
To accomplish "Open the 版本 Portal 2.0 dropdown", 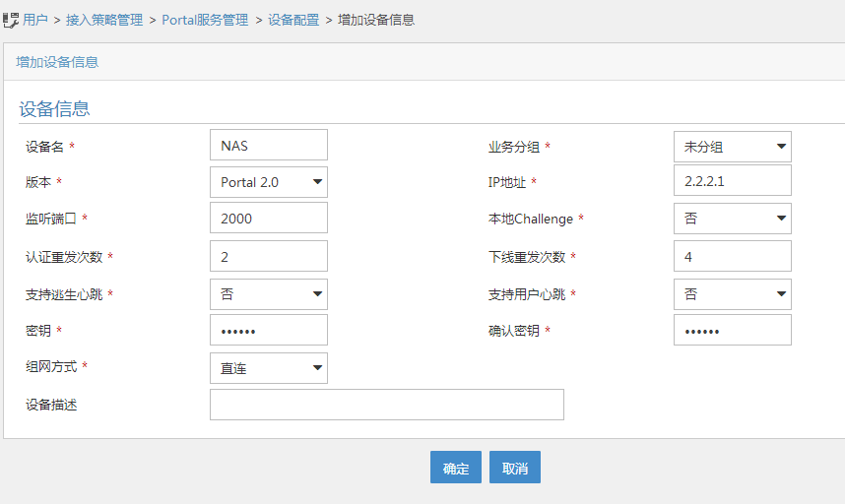I will pos(268,182).
